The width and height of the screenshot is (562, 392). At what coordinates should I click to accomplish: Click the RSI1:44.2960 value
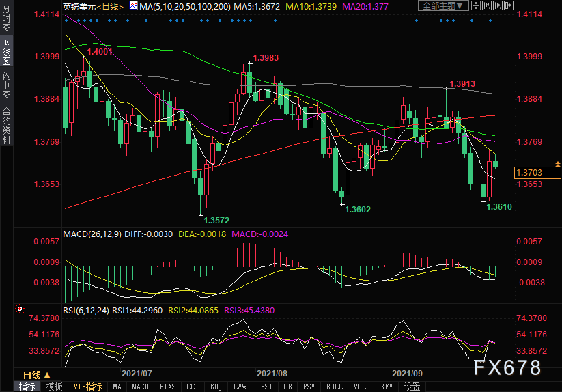click(137, 310)
